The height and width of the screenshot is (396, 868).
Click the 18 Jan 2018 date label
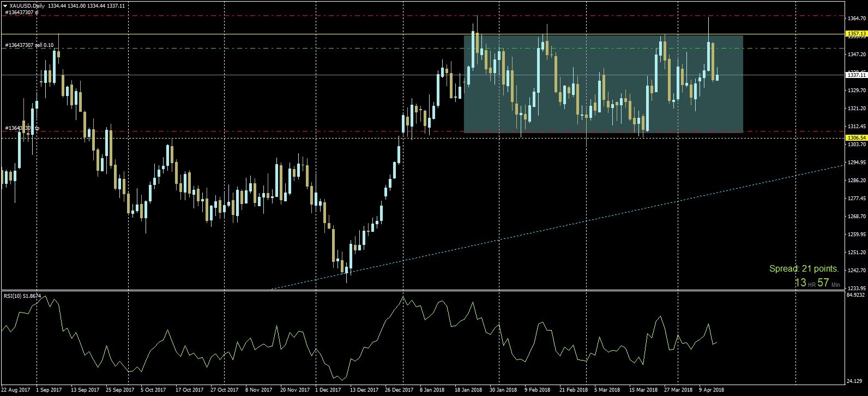click(469, 390)
